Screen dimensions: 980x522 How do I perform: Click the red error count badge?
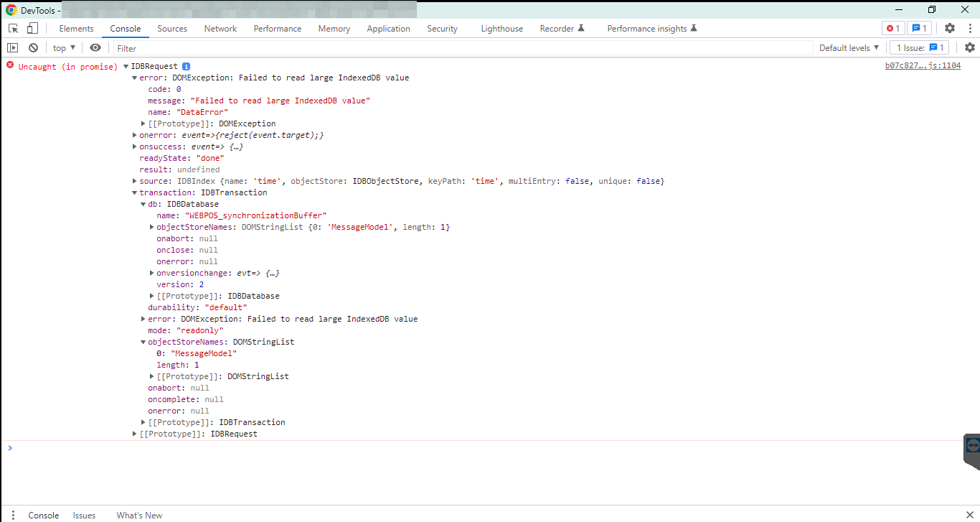pyautogui.click(x=892, y=29)
